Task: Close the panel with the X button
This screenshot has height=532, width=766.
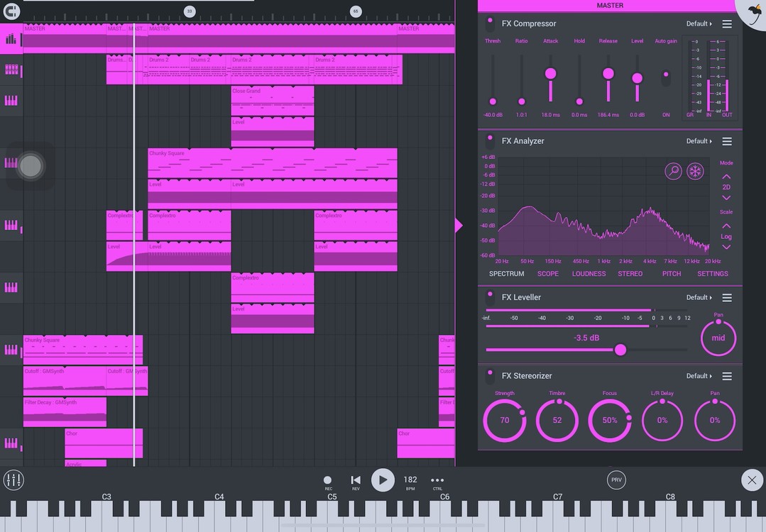Action: coord(752,480)
